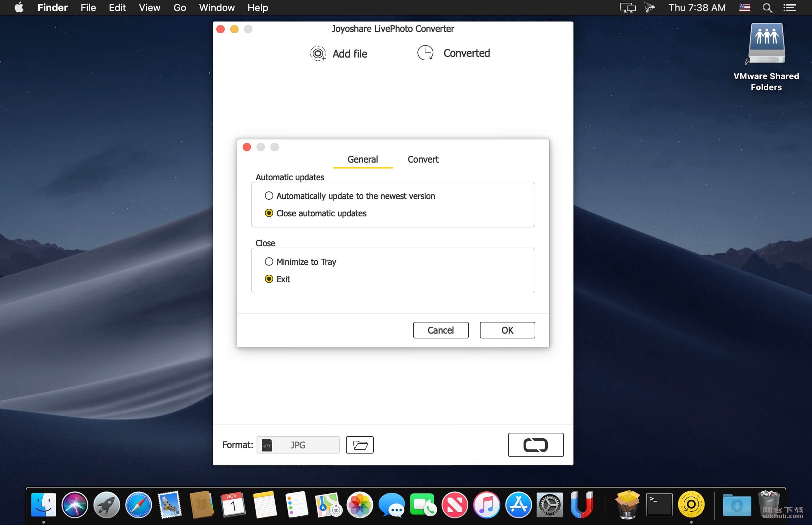Open the File menu

tap(88, 8)
